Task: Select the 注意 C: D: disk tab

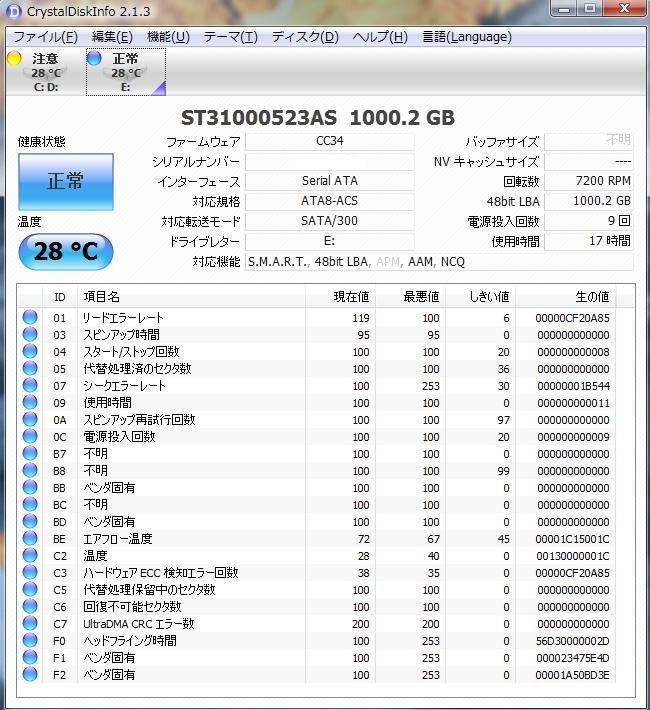Action: click(x=45, y=72)
